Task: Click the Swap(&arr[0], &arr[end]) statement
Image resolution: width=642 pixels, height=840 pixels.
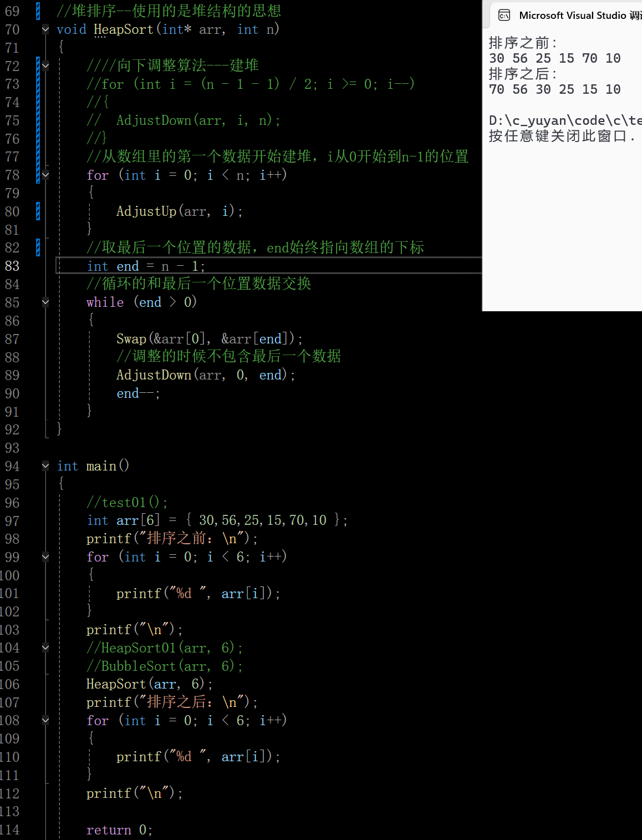Action: coord(210,338)
